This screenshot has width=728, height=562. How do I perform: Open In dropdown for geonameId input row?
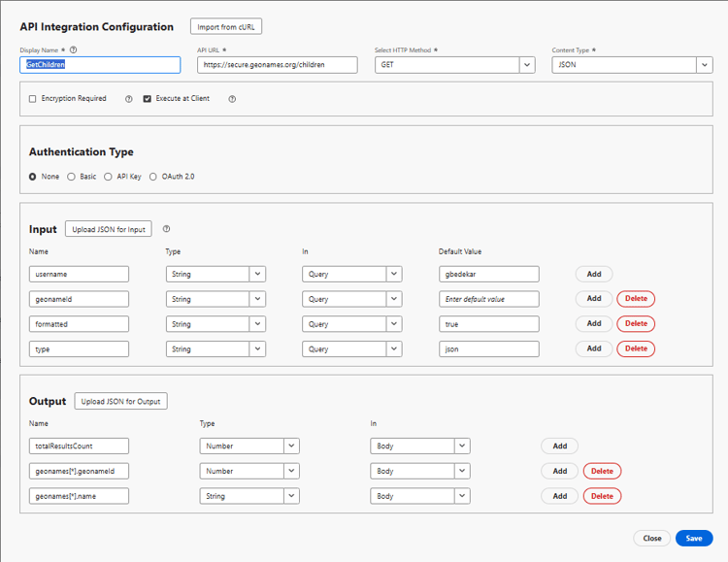pyautogui.click(x=351, y=299)
